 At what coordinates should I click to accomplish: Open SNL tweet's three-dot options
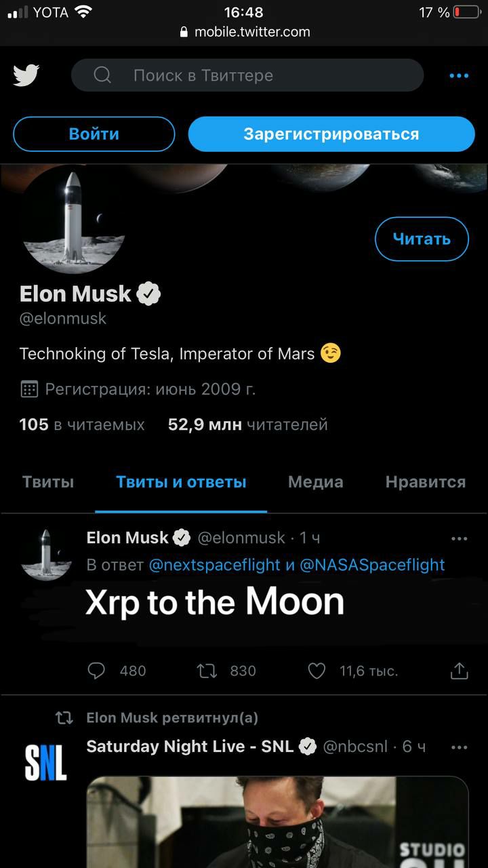click(x=459, y=747)
